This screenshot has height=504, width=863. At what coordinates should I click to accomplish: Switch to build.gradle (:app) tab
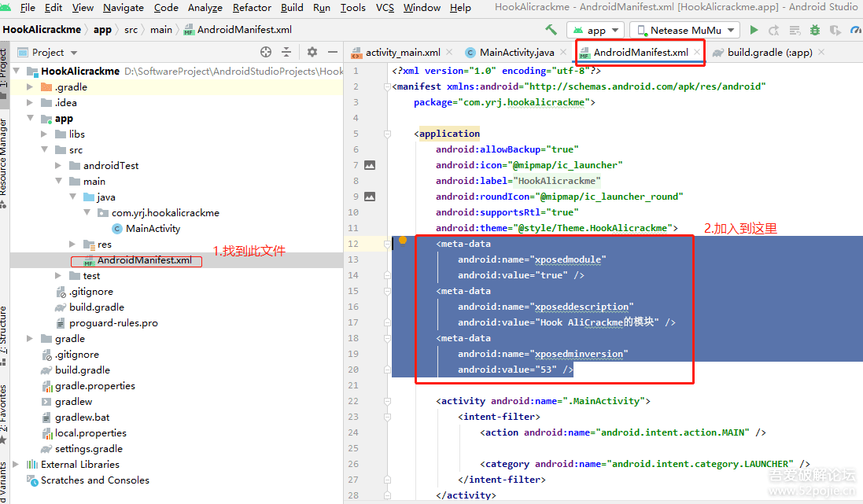(x=769, y=52)
